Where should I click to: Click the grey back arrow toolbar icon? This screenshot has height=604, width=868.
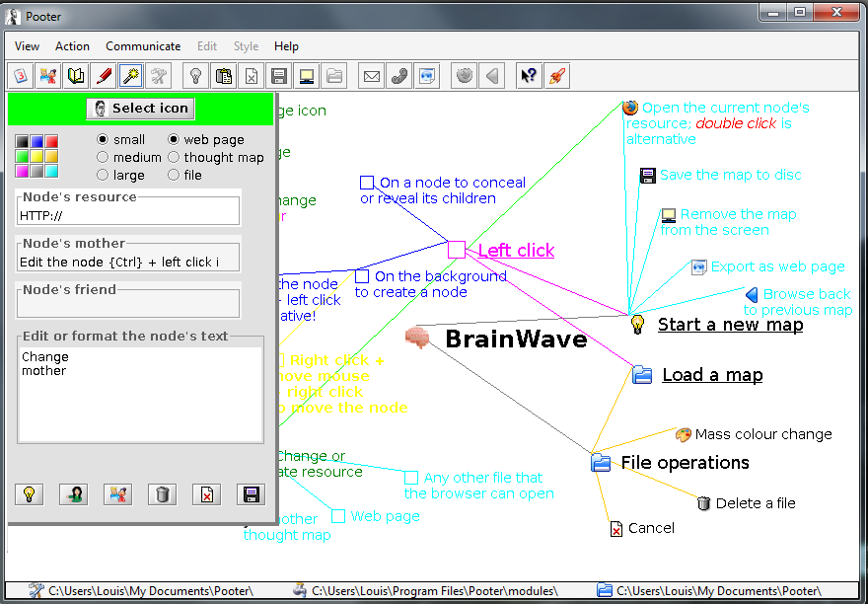point(492,76)
